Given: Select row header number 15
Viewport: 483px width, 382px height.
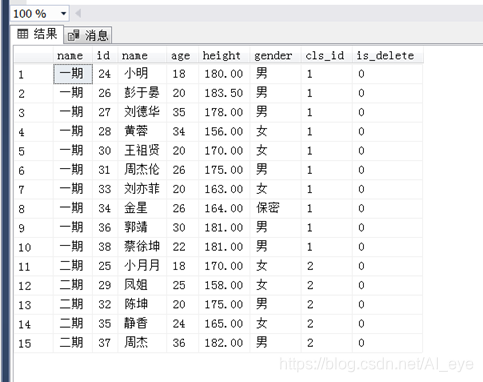Looking at the screenshot, I should (33, 343).
